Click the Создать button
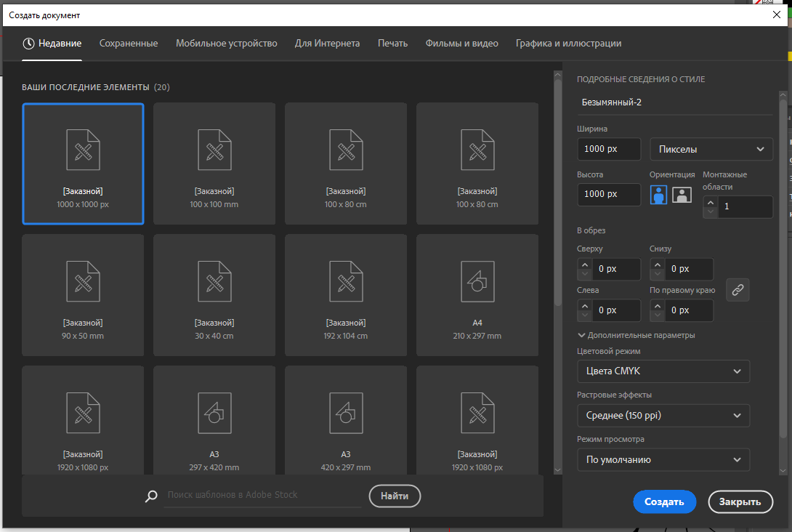The width and height of the screenshot is (792, 532). (x=664, y=501)
